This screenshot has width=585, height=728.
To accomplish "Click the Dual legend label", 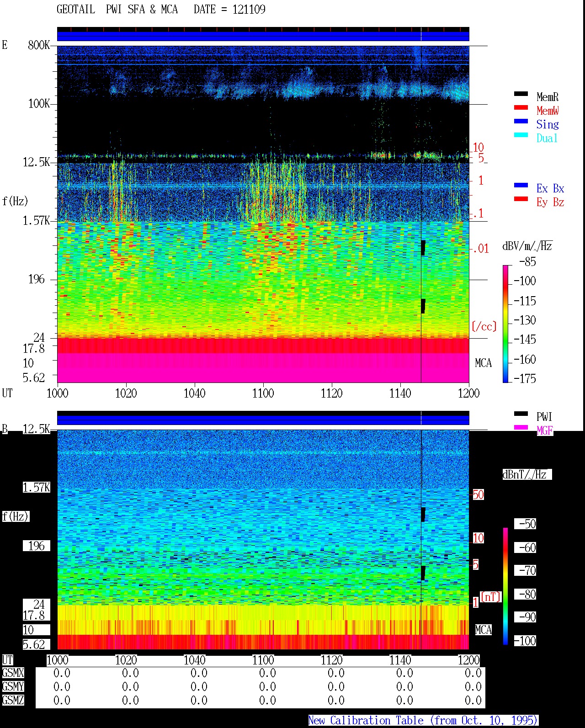I will coord(548,138).
